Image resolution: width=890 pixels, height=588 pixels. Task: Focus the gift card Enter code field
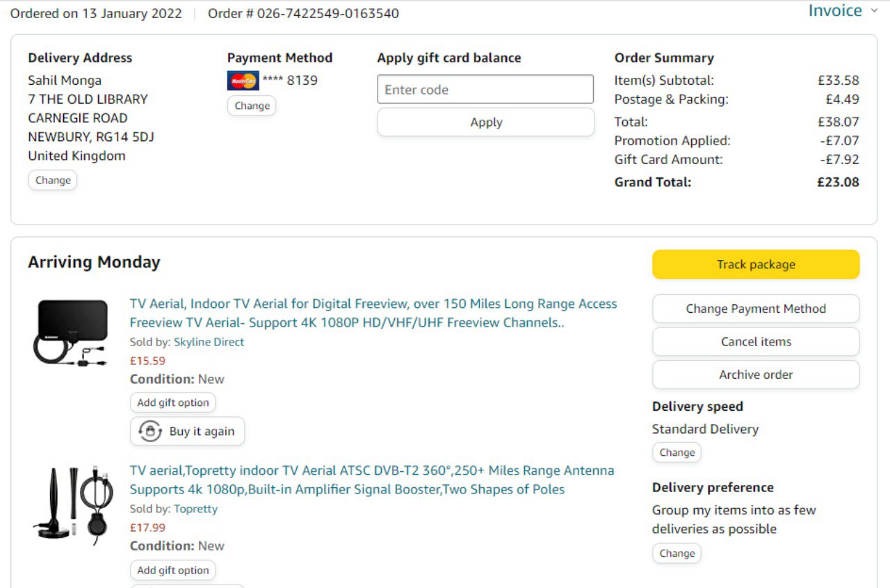tap(485, 90)
